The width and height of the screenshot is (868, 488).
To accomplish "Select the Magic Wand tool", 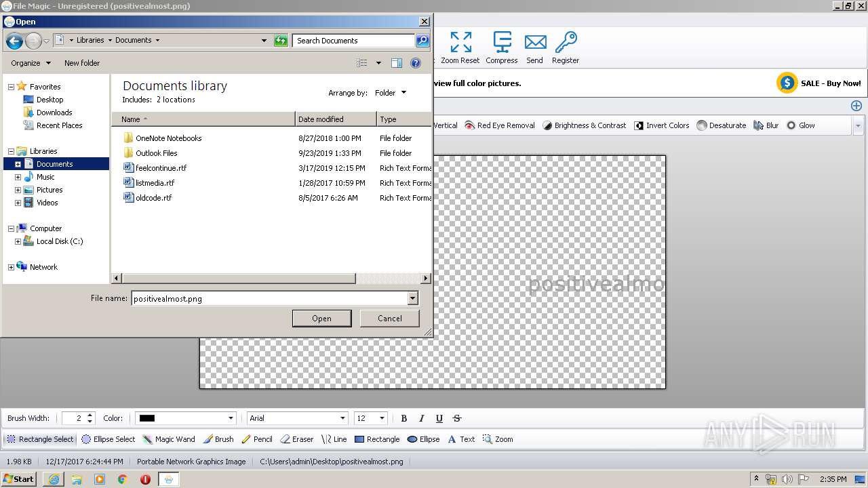I will (x=169, y=439).
